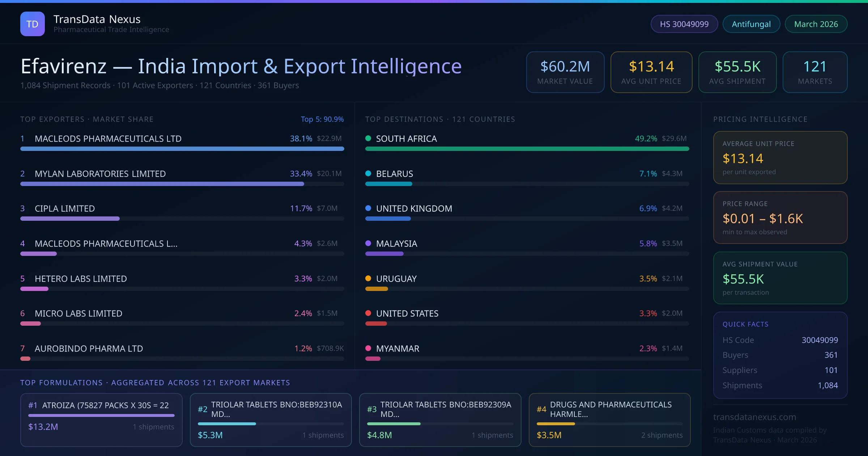Select the purple dot next to Malaysia

368,243
